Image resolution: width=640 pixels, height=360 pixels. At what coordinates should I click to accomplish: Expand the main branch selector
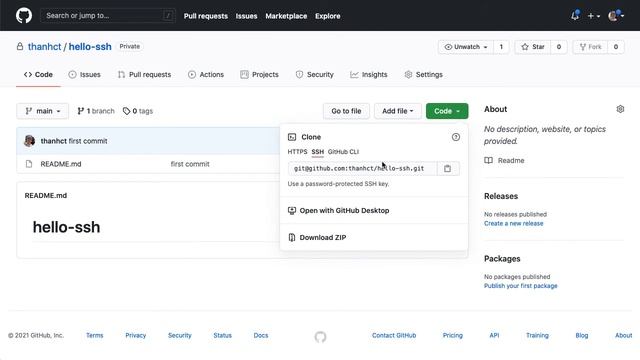click(42, 111)
